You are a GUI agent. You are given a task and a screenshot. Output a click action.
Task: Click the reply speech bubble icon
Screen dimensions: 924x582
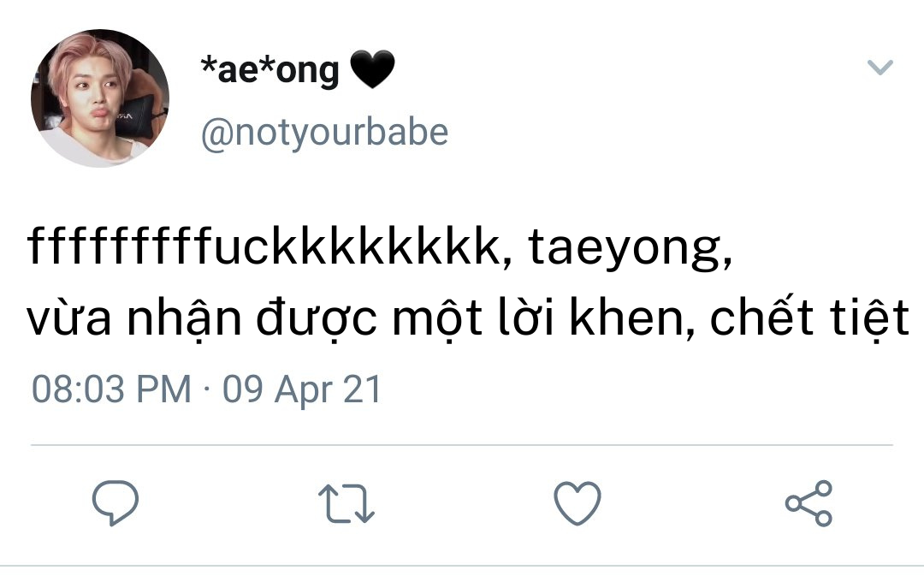tap(115, 502)
